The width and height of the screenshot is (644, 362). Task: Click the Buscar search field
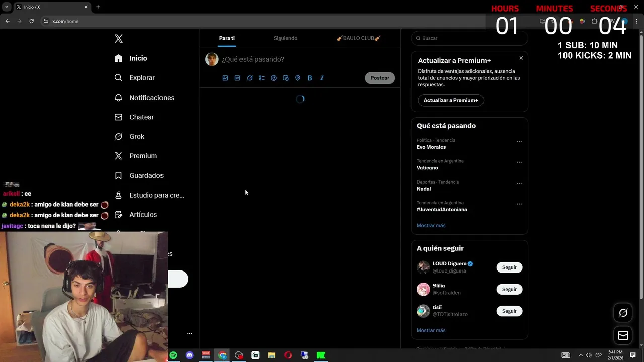pos(469,38)
